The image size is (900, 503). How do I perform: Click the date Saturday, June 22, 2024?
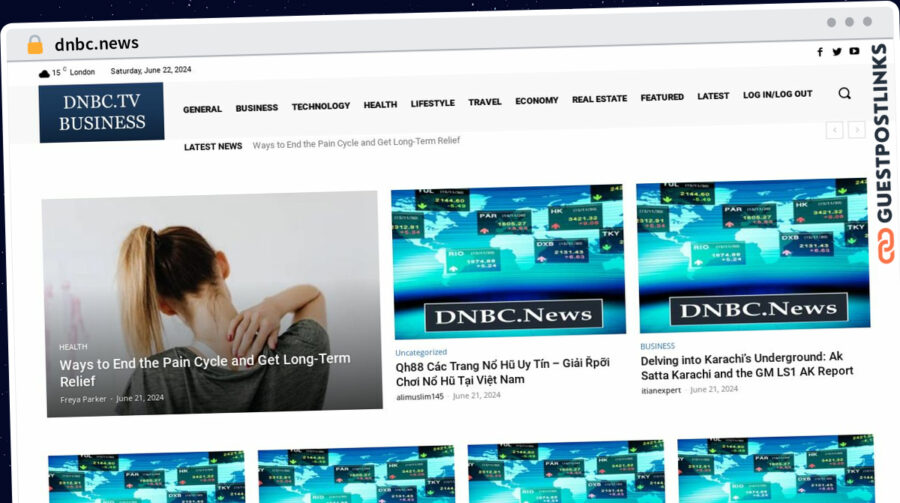point(151,70)
